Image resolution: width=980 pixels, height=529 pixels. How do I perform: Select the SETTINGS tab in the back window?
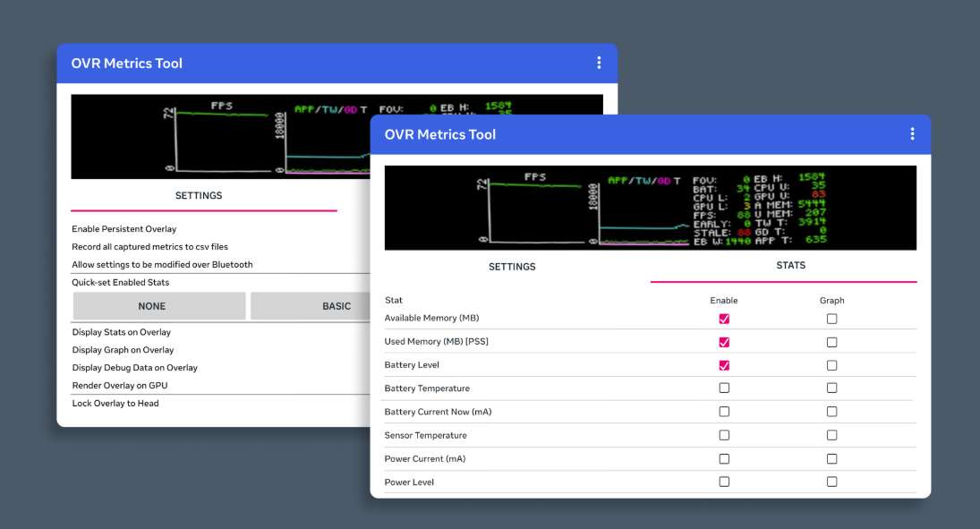click(199, 195)
